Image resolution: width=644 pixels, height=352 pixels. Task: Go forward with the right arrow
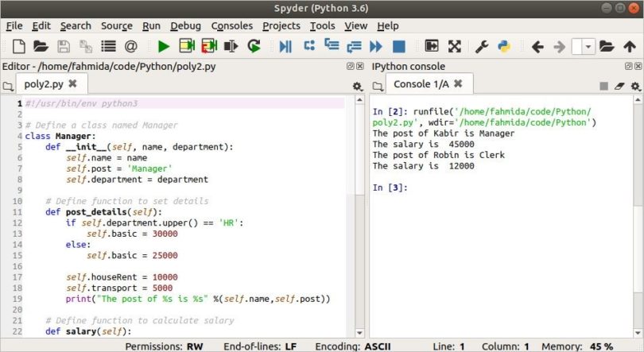[560, 47]
